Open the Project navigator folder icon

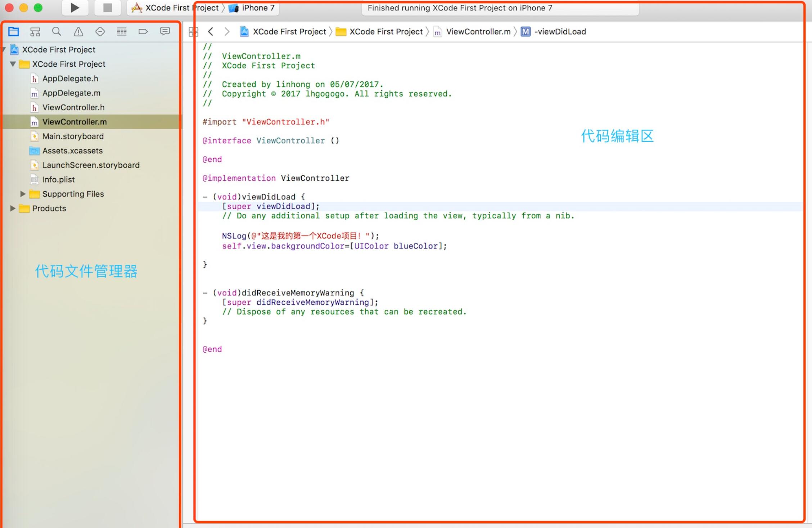14,31
